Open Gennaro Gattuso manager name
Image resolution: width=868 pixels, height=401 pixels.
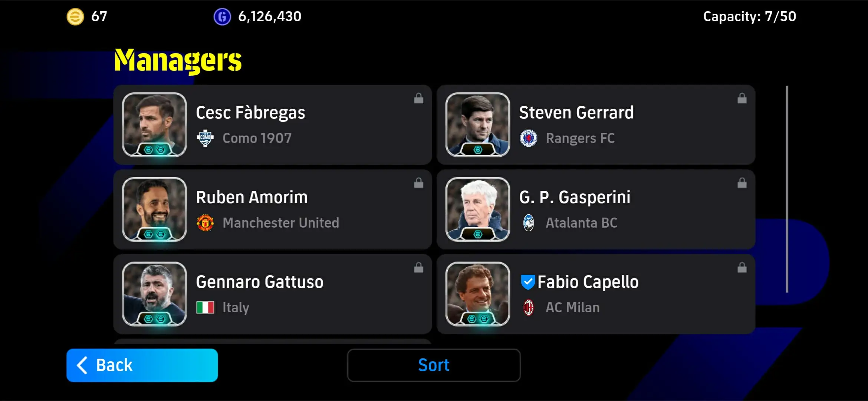click(260, 282)
